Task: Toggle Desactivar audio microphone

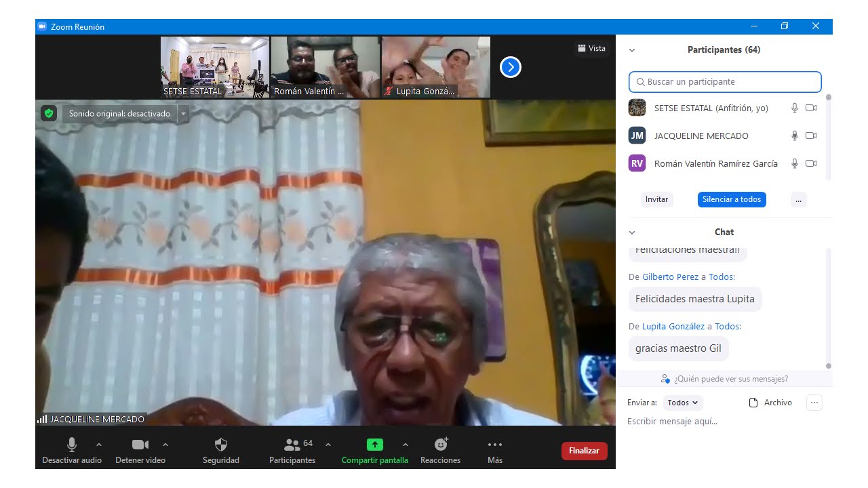Action: pyautogui.click(x=72, y=445)
